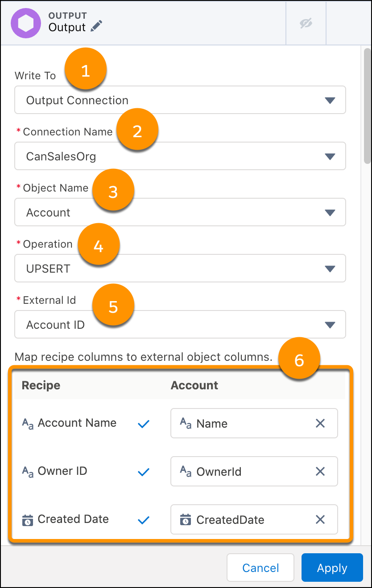The height and width of the screenshot is (588, 372).
Task: Remove the CreatedDate mapping with X icon
Action: (x=320, y=519)
